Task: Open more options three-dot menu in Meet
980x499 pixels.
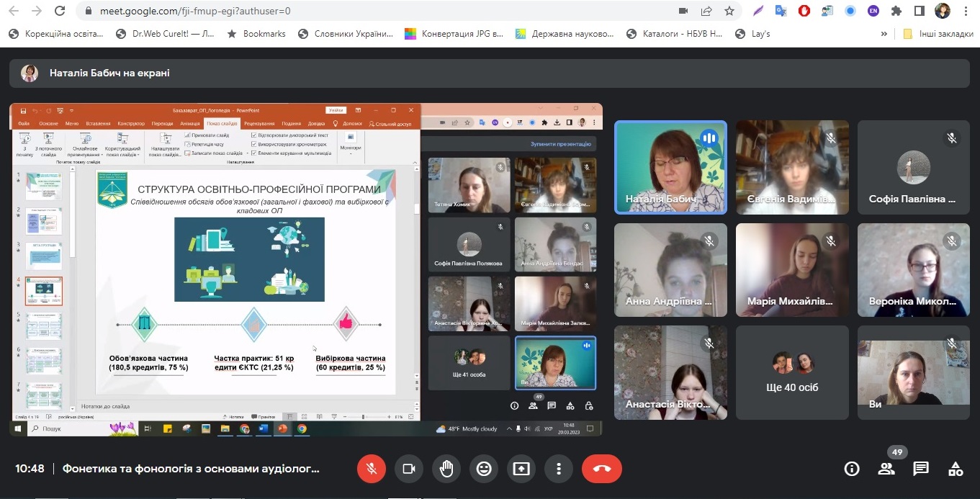Action: click(559, 469)
